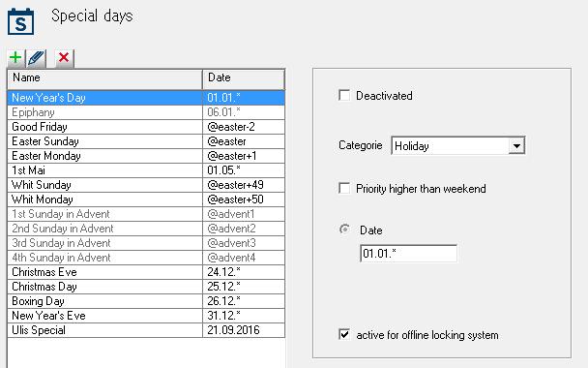Select the Ulis Special row

[146, 330]
